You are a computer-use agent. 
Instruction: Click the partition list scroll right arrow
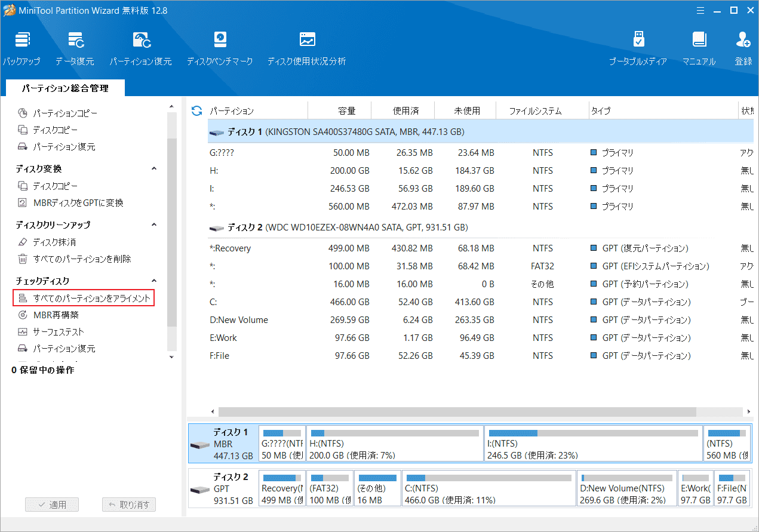click(749, 412)
